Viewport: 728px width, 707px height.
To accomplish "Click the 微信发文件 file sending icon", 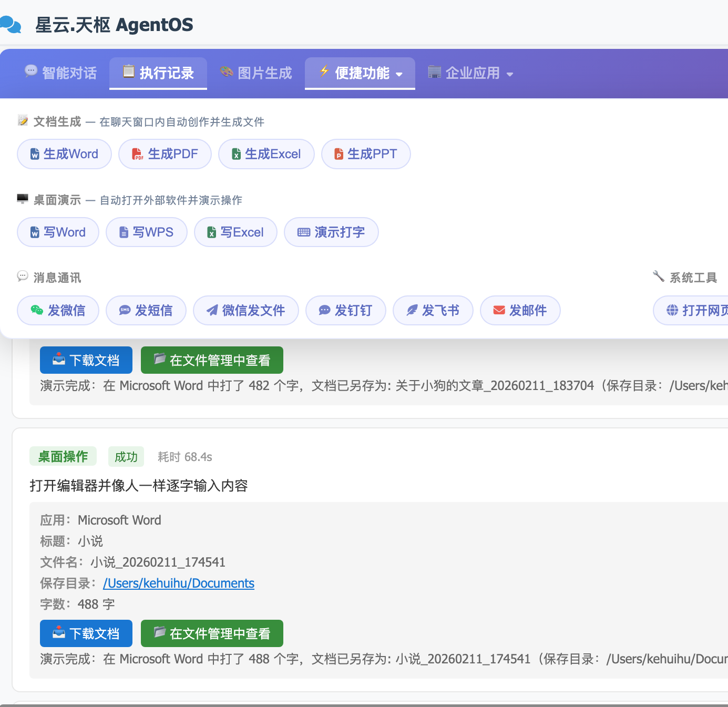I will pos(212,310).
